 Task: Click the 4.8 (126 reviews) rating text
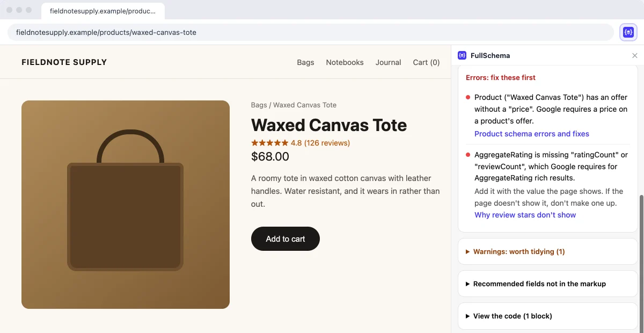[320, 143]
